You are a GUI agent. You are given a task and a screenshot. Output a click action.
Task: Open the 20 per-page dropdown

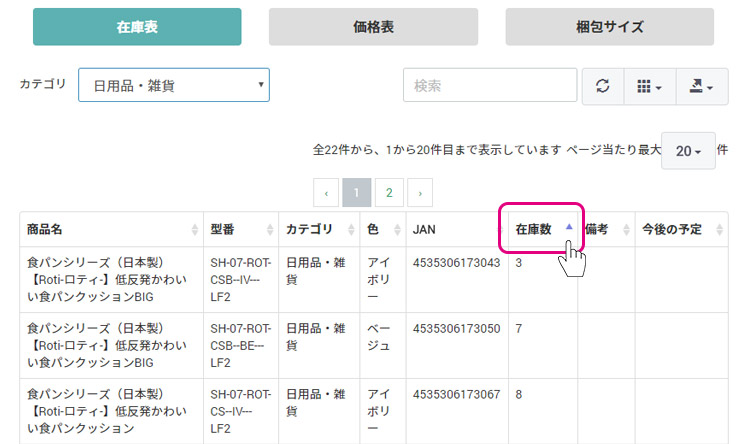(688, 151)
